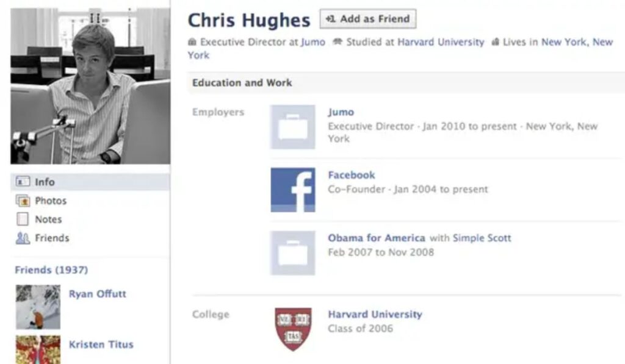Open Ryan Offutt's profile link
This screenshot has height=364, width=625.
pyautogui.click(x=98, y=294)
